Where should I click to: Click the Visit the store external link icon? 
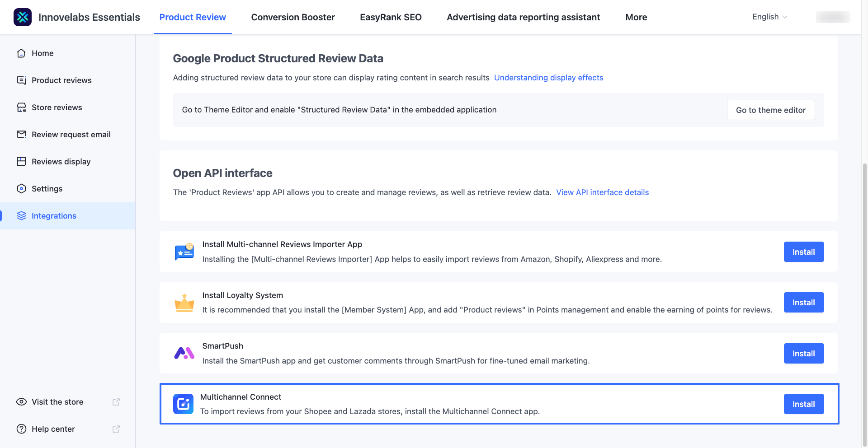pos(116,401)
